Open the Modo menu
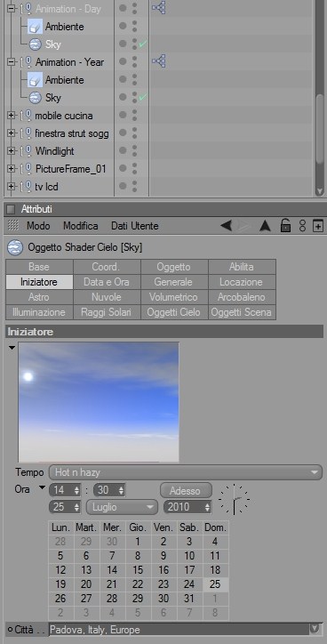This screenshot has height=644, width=327. tap(38, 226)
